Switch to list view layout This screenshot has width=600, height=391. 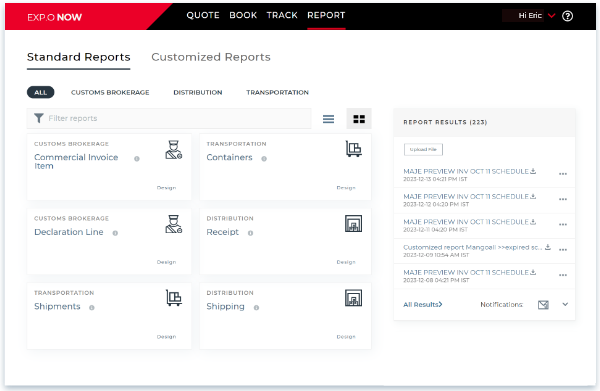click(x=328, y=119)
